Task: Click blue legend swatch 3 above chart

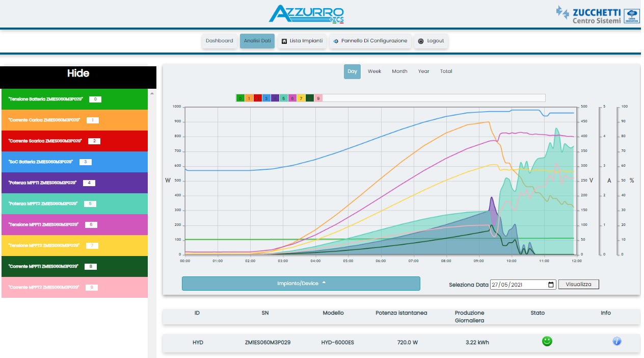Action: coord(266,98)
